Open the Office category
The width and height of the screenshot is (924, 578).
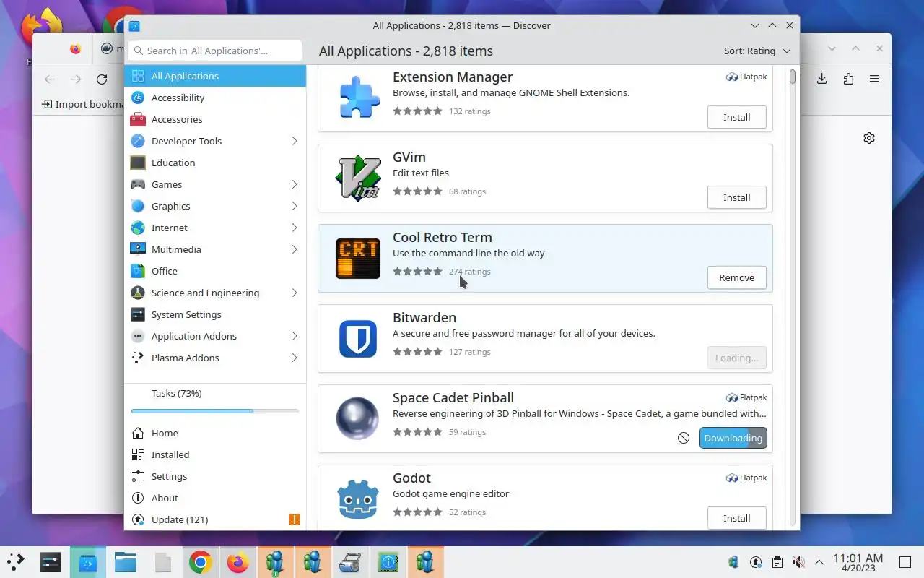click(215, 271)
